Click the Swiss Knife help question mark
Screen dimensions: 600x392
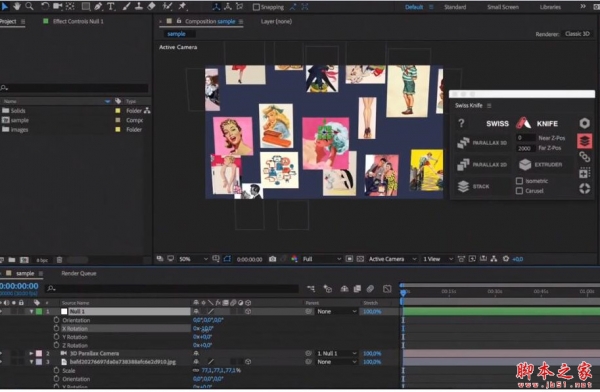(461, 123)
